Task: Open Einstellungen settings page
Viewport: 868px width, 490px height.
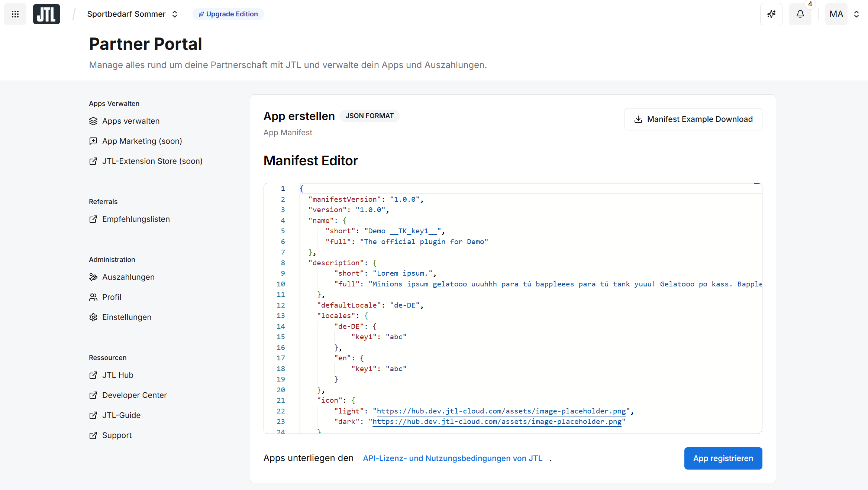Action: pos(127,317)
